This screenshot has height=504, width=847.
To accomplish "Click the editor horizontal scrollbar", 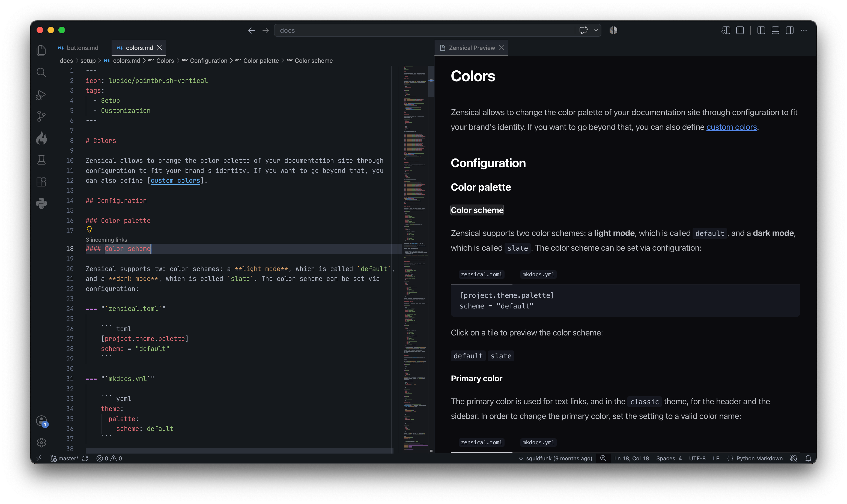I will [x=240, y=451].
